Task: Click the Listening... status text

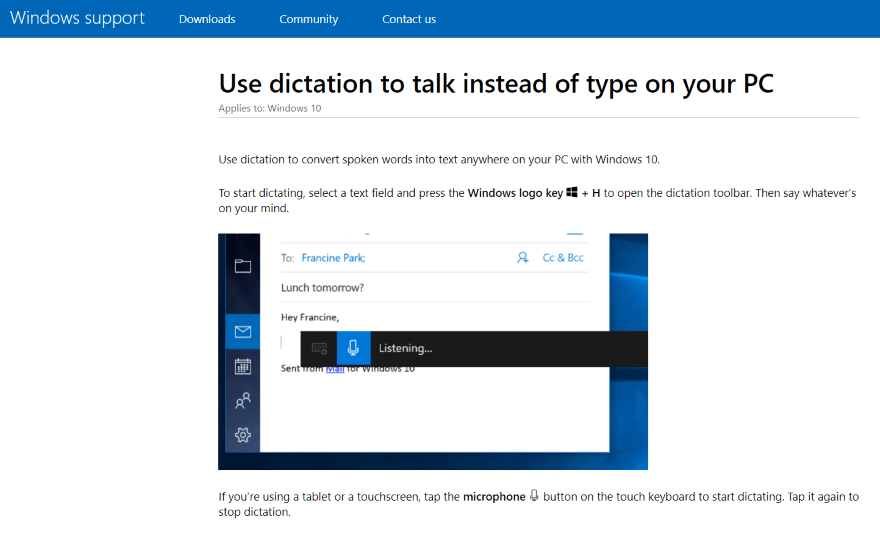Action: [405, 348]
